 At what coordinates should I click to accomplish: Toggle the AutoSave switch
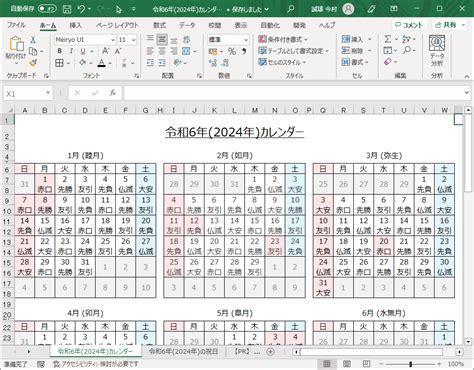click(47, 9)
